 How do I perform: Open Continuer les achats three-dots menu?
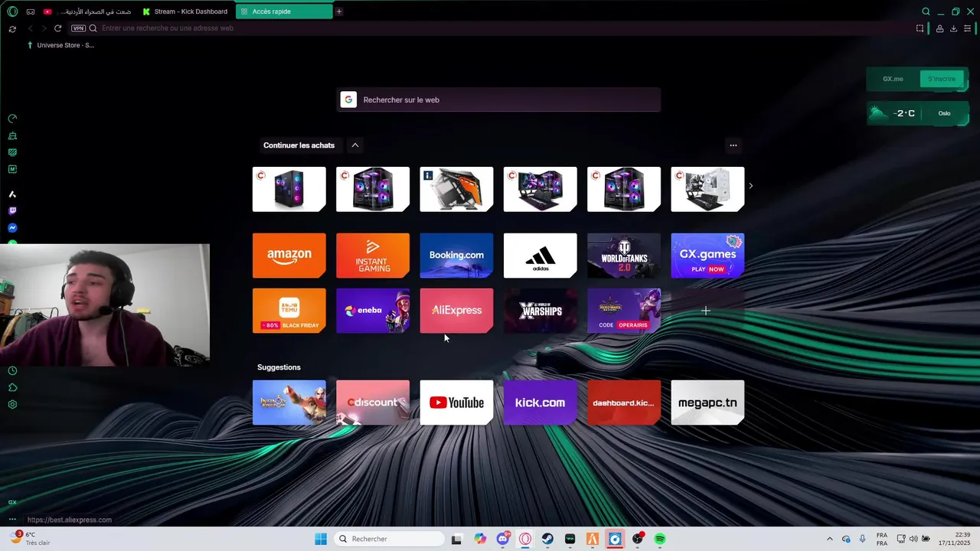pyautogui.click(x=733, y=145)
